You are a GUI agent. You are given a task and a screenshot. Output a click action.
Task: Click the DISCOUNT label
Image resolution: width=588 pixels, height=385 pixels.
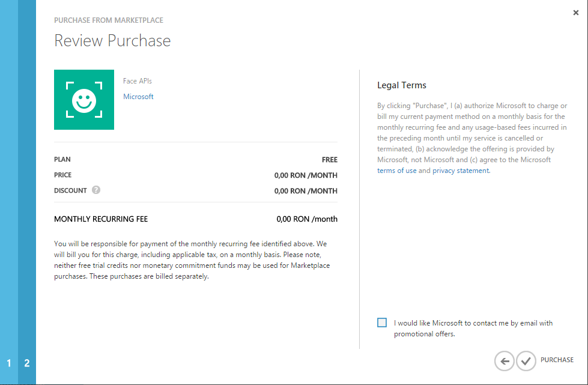(70, 190)
